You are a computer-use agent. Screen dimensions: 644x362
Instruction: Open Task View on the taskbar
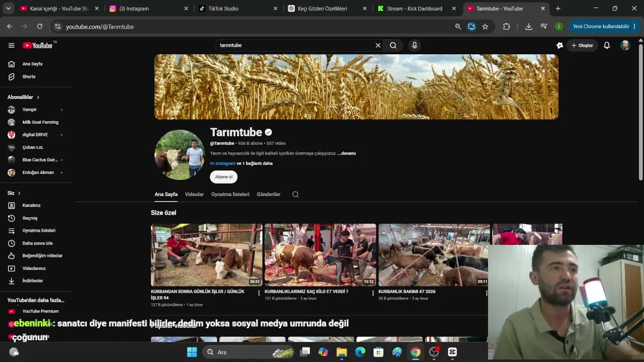[x=305, y=352]
